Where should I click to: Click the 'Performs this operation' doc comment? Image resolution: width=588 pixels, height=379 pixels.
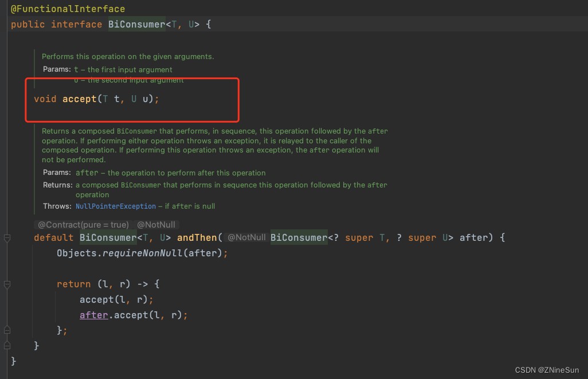(x=128, y=57)
